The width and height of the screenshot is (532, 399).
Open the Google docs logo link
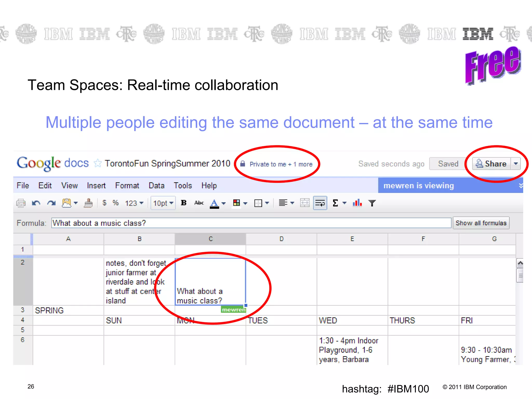click(53, 163)
